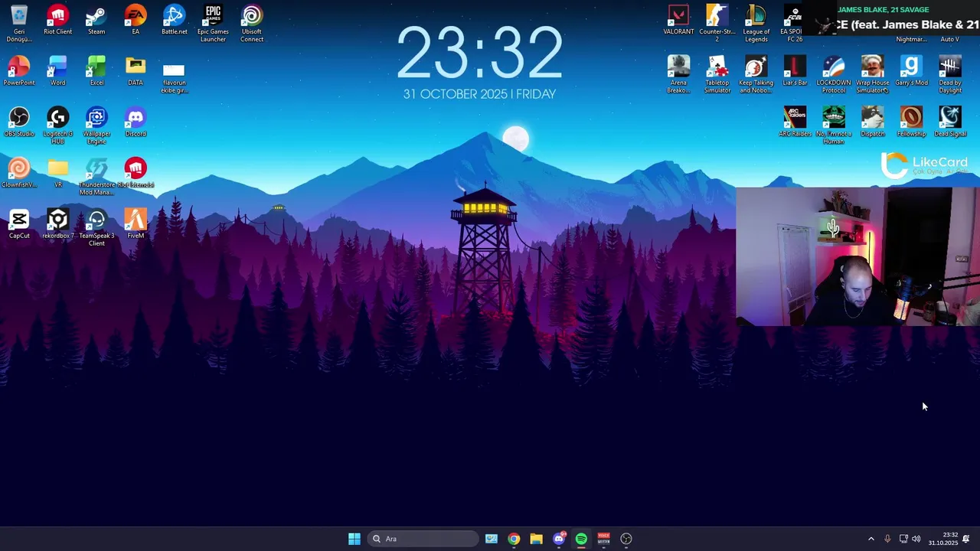Select the Discord desktop shortcut
Viewport: 980px width, 551px height.
(136, 122)
